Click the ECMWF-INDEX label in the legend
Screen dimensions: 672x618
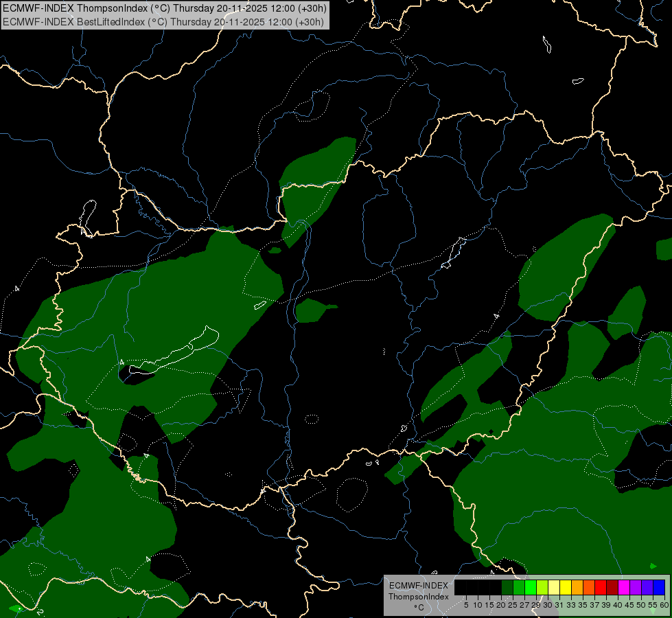pyautogui.click(x=419, y=586)
